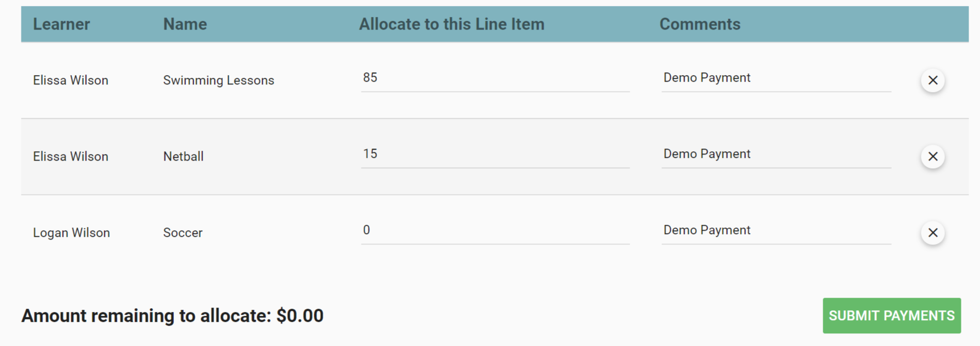Click the Comments column header
Image resolution: width=980 pixels, height=346 pixels.
click(700, 24)
